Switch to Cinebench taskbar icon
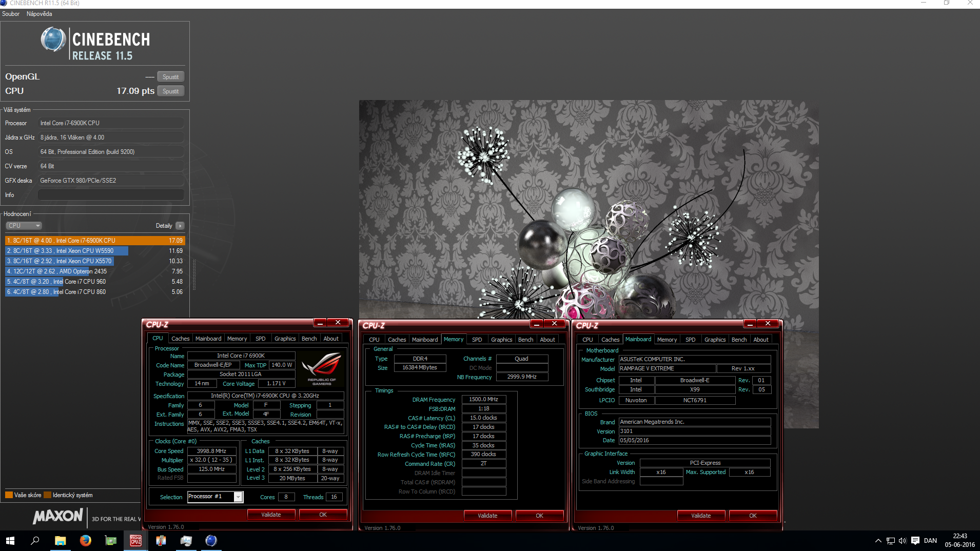 coord(211,541)
